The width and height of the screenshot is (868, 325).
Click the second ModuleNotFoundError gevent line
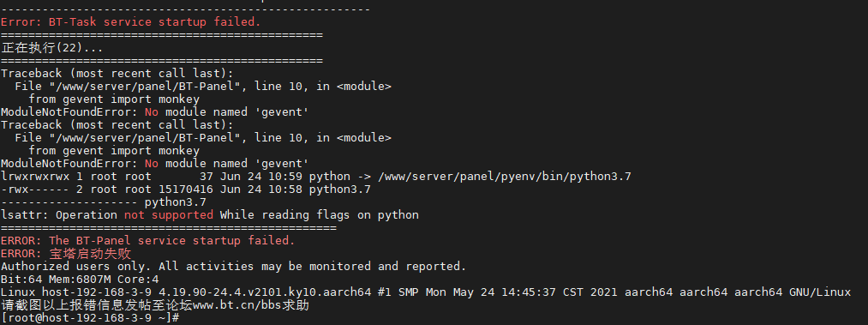tap(154, 163)
